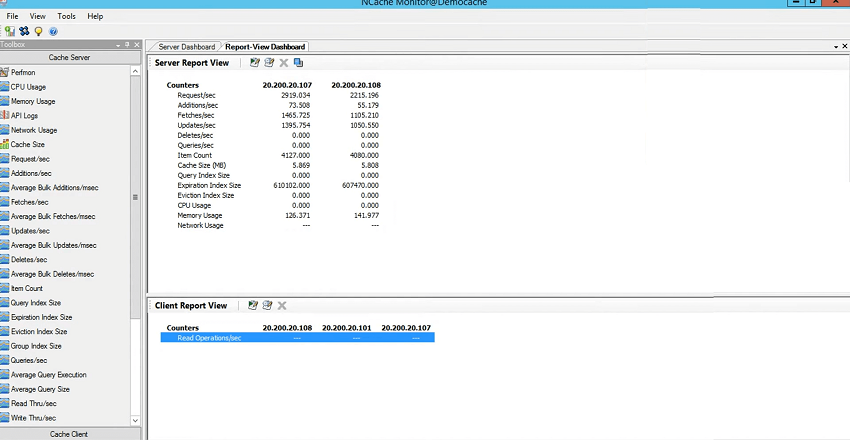Select the Network Usage counter icon

coord(4,130)
